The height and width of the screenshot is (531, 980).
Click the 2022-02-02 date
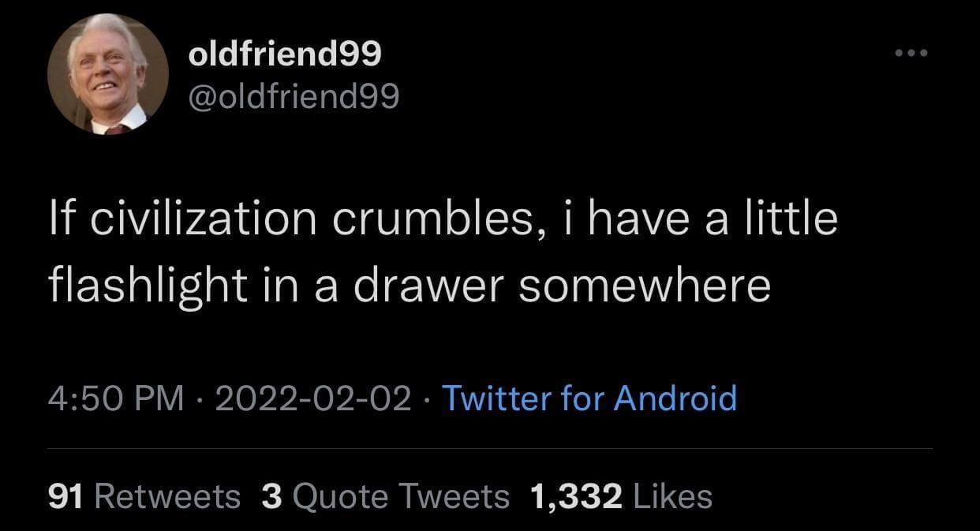[312, 398]
